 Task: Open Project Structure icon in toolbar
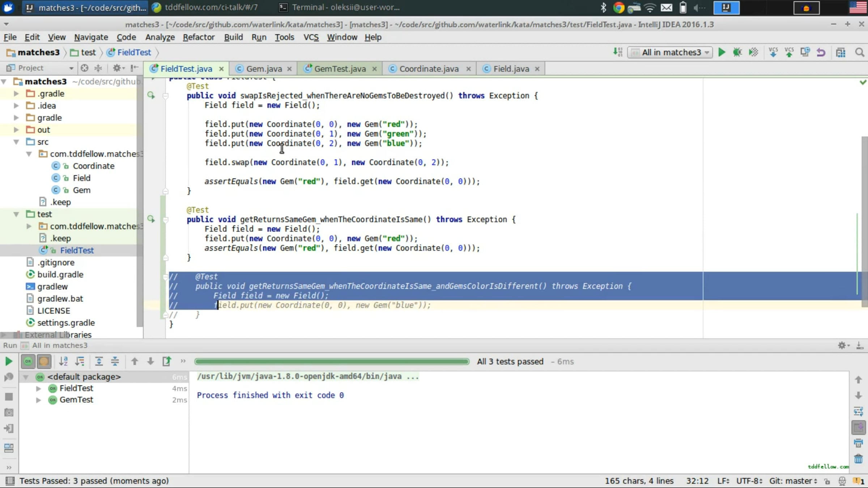tap(841, 52)
